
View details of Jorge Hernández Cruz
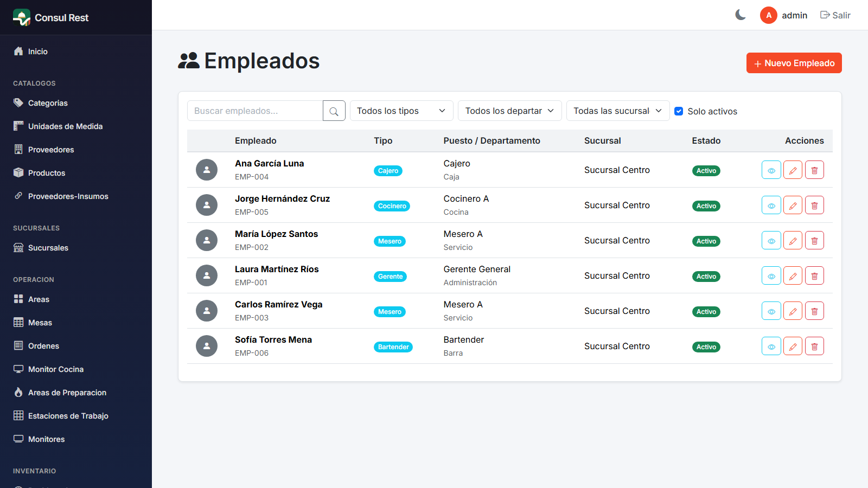point(771,205)
